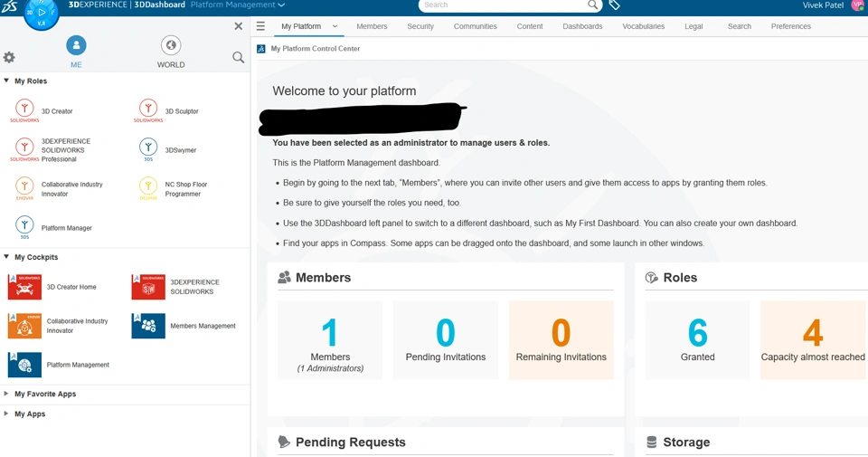The width and height of the screenshot is (868, 457).
Task: Expand the My Favorite Apps section
Action: [x=7, y=394]
